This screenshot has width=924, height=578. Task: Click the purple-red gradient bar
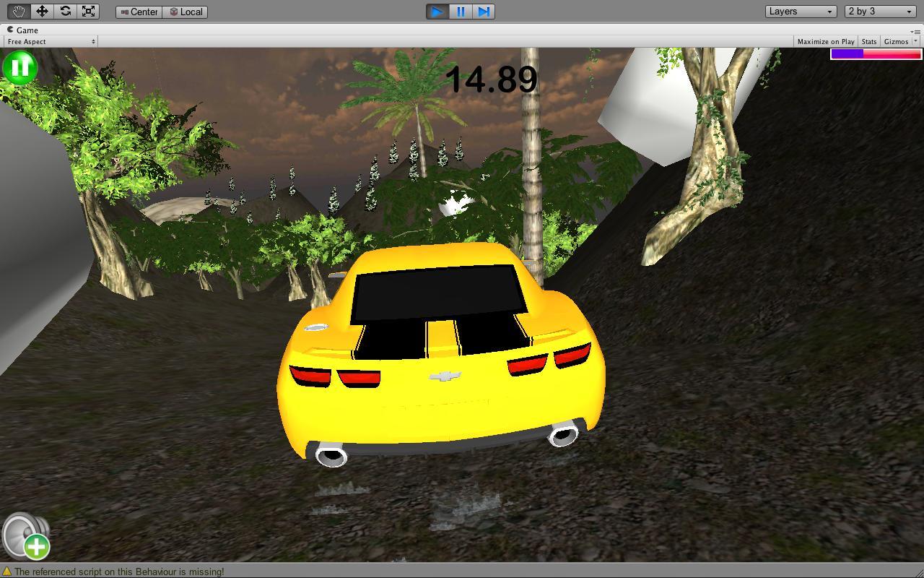tap(876, 53)
